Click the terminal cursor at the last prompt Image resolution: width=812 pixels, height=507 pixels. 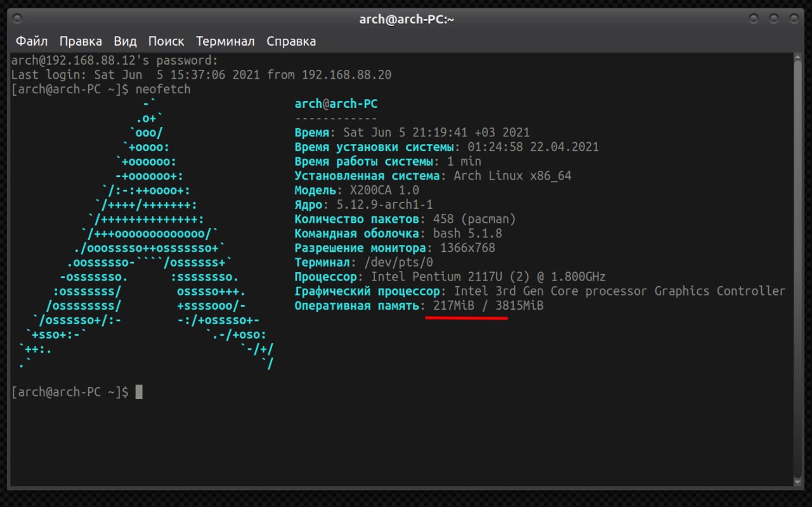coord(139,392)
